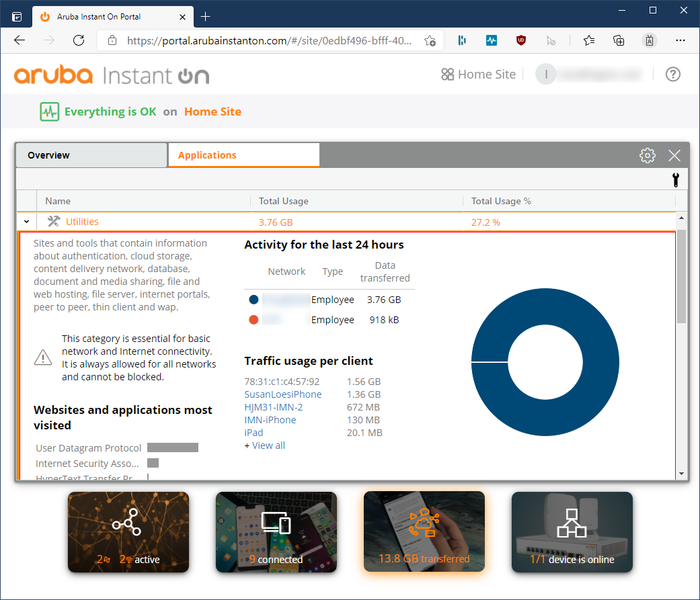Click the Internet Security Asso... usage bar
The image size is (700, 600).
point(153,463)
